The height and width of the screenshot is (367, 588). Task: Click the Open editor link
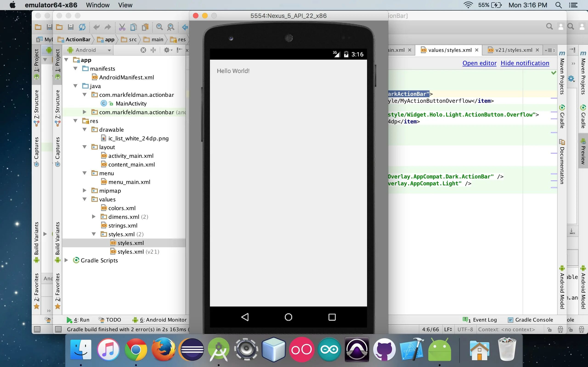click(479, 63)
